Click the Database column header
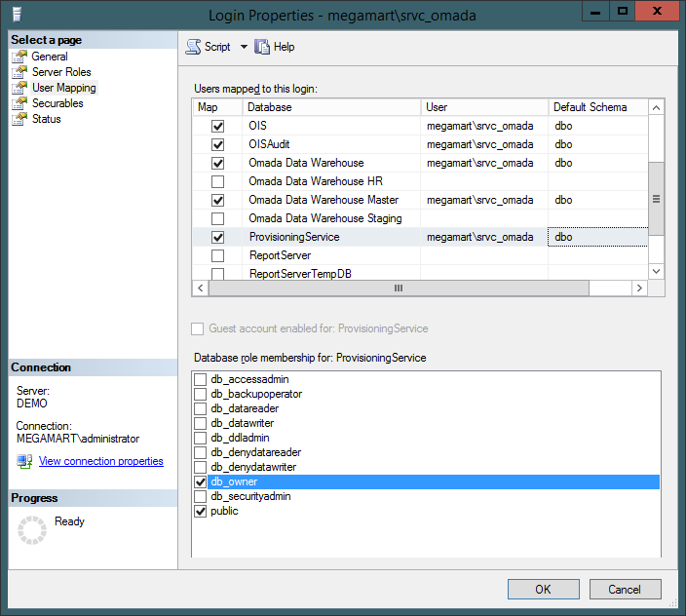Image resolution: width=686 pixels, height=616 pixels. (x=331, y=107)
